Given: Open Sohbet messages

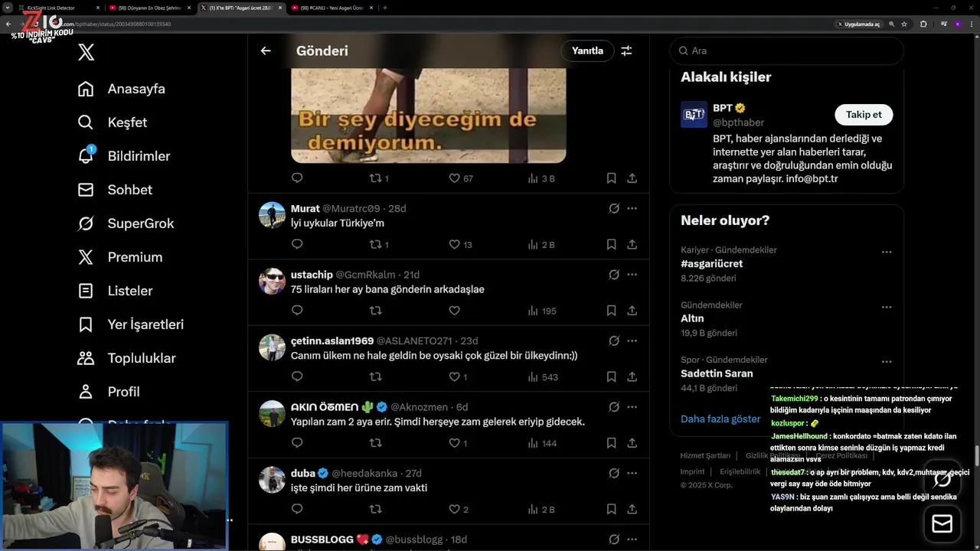Looking at the screenshot, I should click(x=115, y=190).
